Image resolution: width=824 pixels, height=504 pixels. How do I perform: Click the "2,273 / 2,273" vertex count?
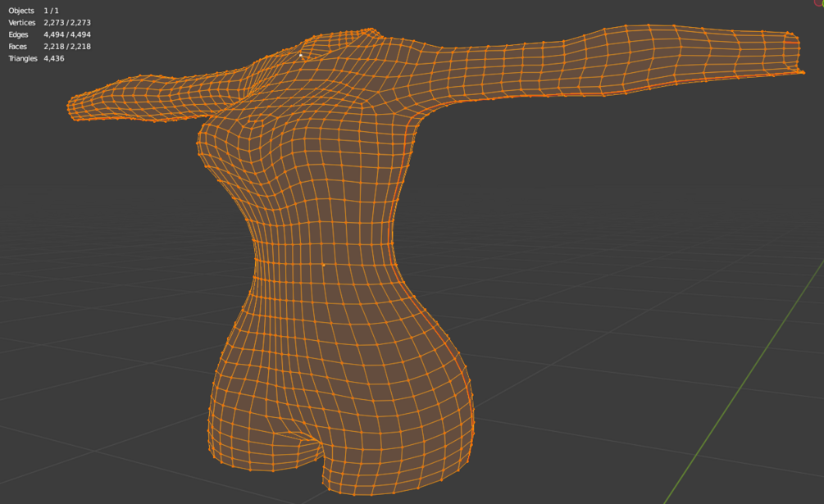coord(67,23)
